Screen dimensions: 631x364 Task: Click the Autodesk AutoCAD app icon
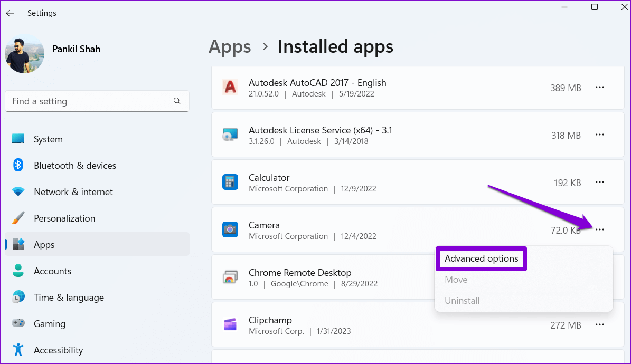pyautogui.click(x=230, y=87)
